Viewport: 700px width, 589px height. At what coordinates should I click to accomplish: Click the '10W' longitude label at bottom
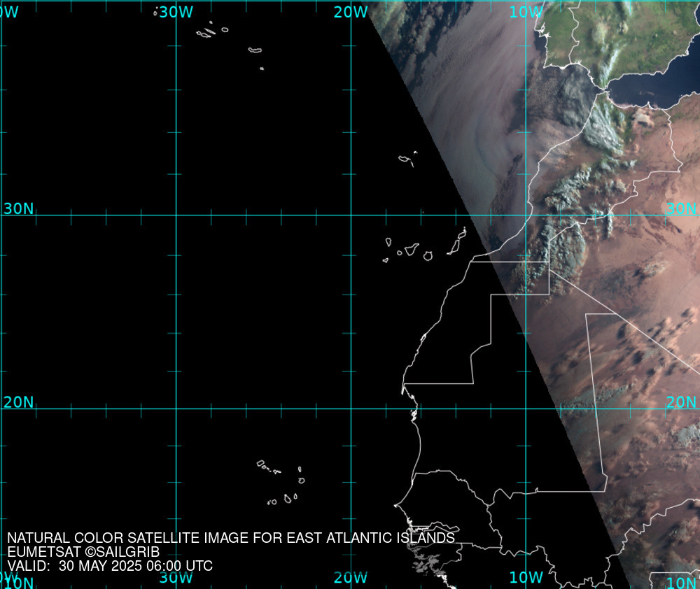[x=526, y=577]
